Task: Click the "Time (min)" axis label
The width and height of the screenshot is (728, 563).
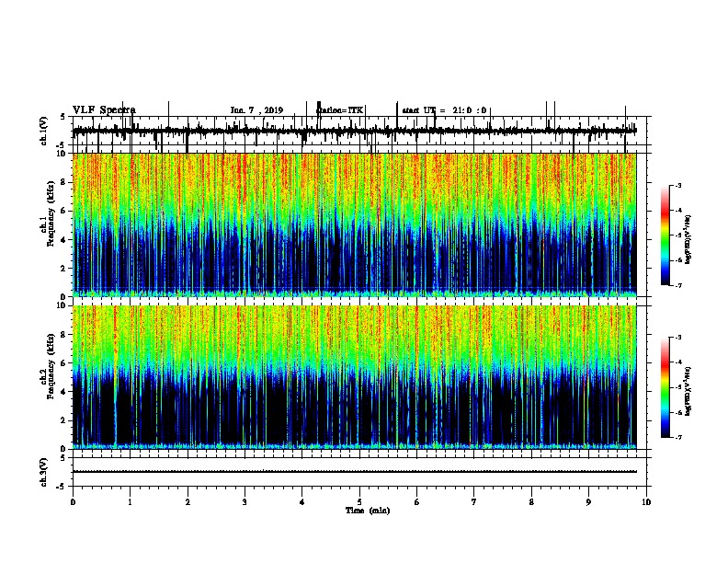Action: [x=368, y=511]
